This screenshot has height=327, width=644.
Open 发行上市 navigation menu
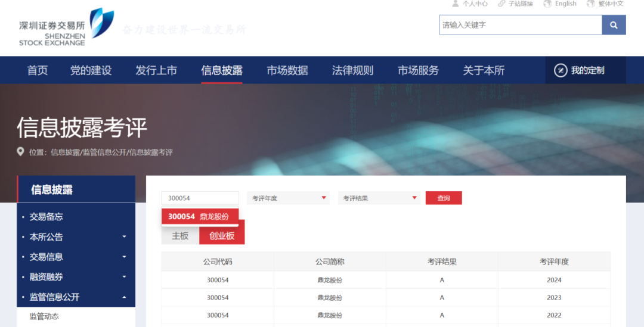(156, 70)
